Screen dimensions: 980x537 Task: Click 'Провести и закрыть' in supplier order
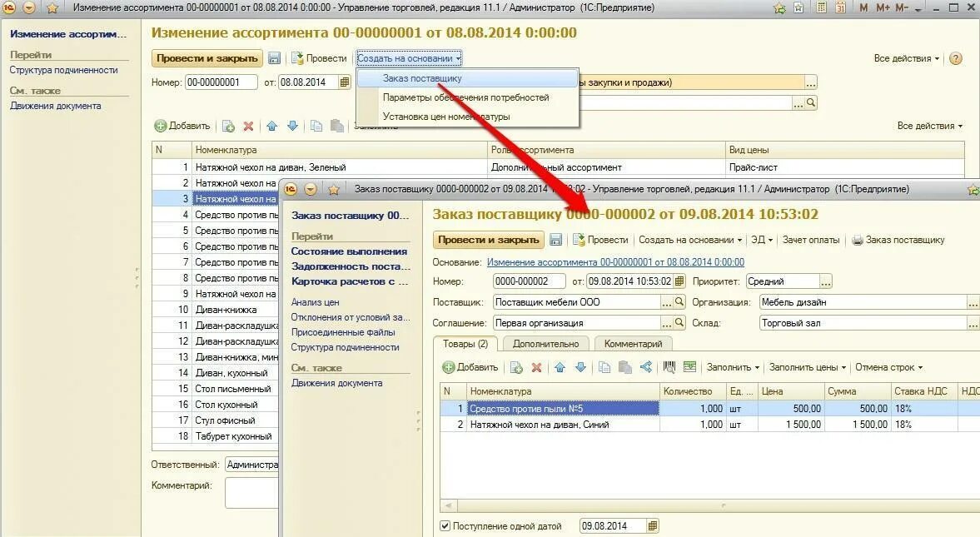(x=488, y=240)
